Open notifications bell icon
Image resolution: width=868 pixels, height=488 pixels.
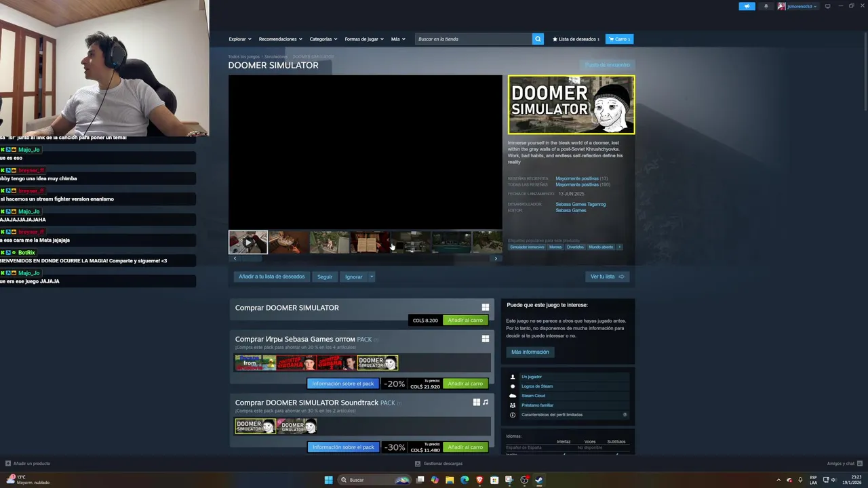click(x=766, y=6)
